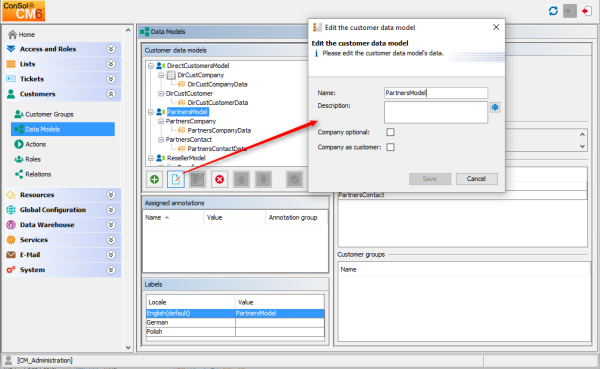Click the grey move up arrow icon

click(241, 179)
